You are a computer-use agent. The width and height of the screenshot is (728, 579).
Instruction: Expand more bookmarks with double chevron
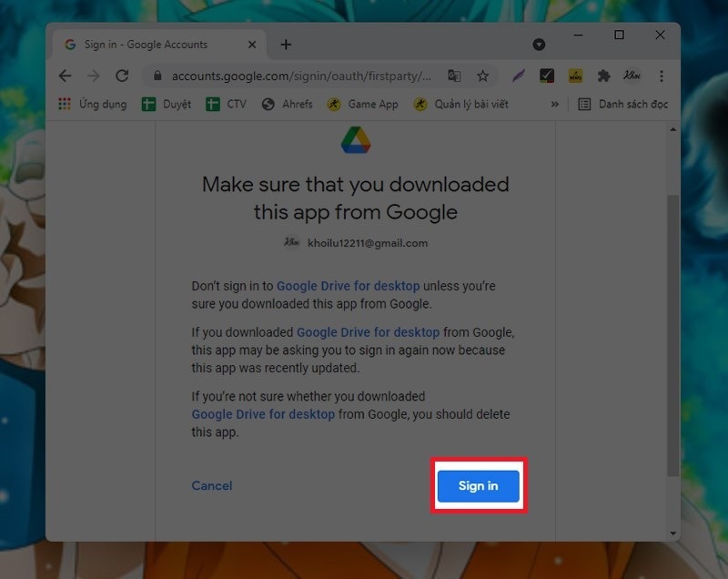coord(555,104)
